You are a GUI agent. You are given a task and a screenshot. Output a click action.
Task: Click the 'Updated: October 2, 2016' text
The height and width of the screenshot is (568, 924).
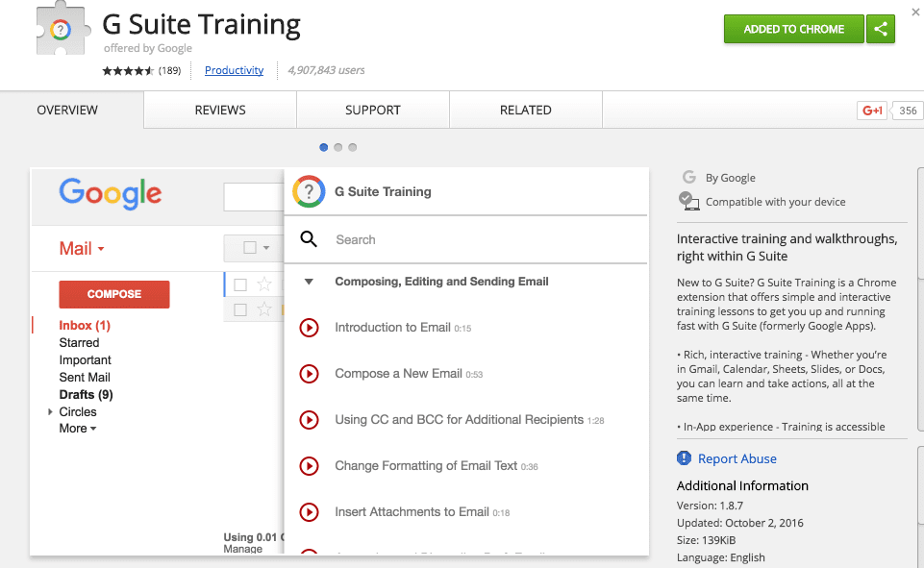739,523
